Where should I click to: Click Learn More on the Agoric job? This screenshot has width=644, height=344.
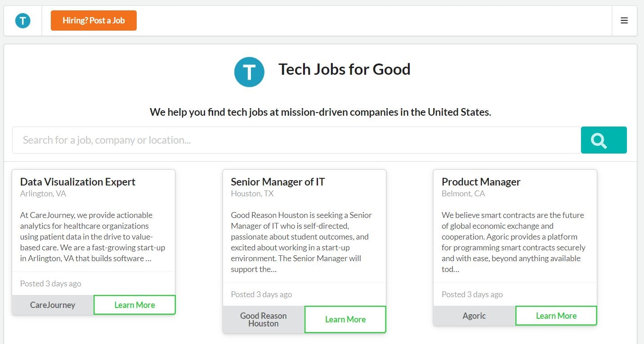(x=556, y=316)
